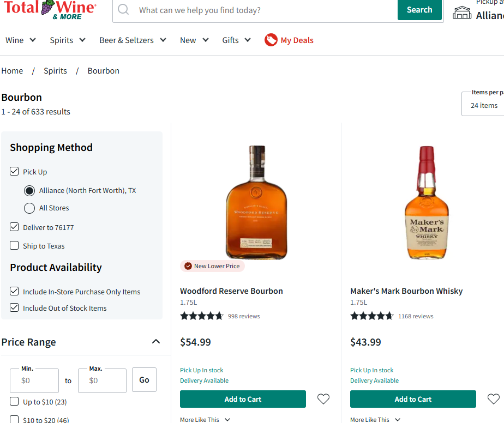Image resolution: width=504 pixels, height=423 pixels.
Task: Click Pick Up In stock under Woodford Reserve
Action: coord(201,370)
